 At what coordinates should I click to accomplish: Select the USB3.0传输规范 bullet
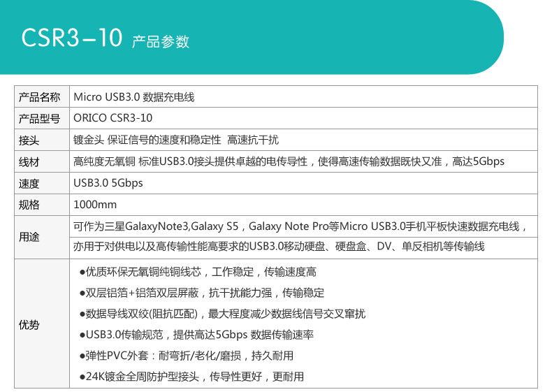click(196, 335)
